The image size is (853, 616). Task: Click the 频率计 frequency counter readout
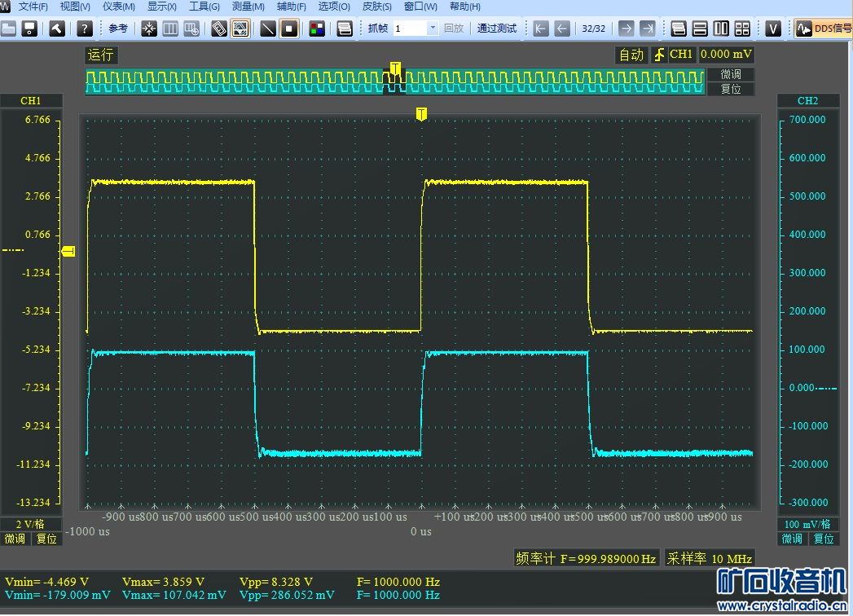(x=586, y=558)
